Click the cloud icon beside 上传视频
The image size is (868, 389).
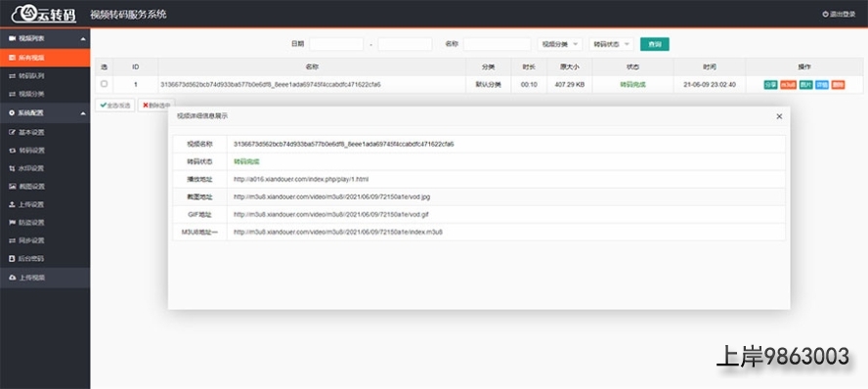(x=12, y=278)
